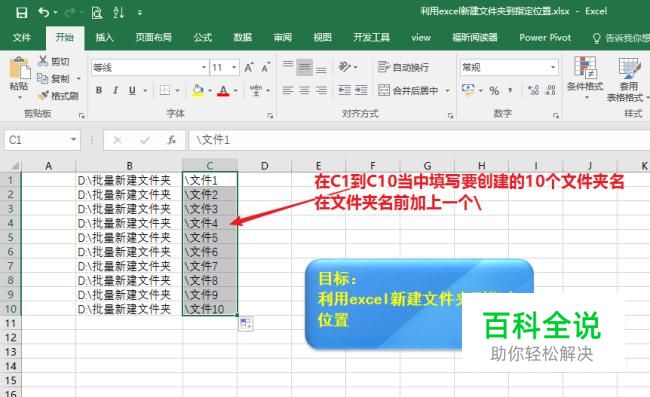Viewport: 650px width, 397px height.
Task: Apply accounting number format icon
Action: tap(468, 90)
